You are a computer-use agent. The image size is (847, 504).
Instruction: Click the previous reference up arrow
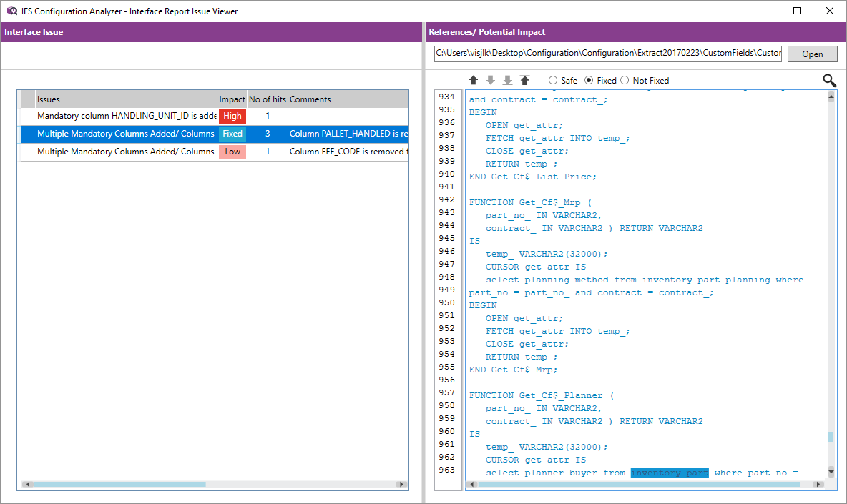coord(474,81)
